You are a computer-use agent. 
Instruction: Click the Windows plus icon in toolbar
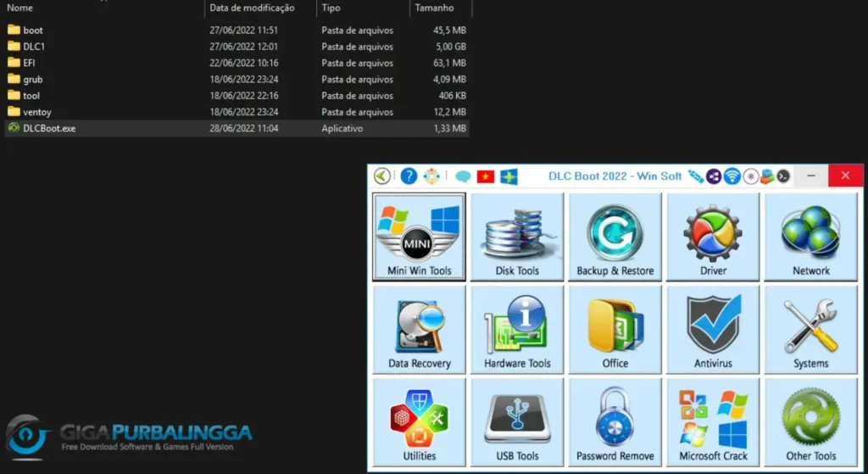tap(509, 176)
